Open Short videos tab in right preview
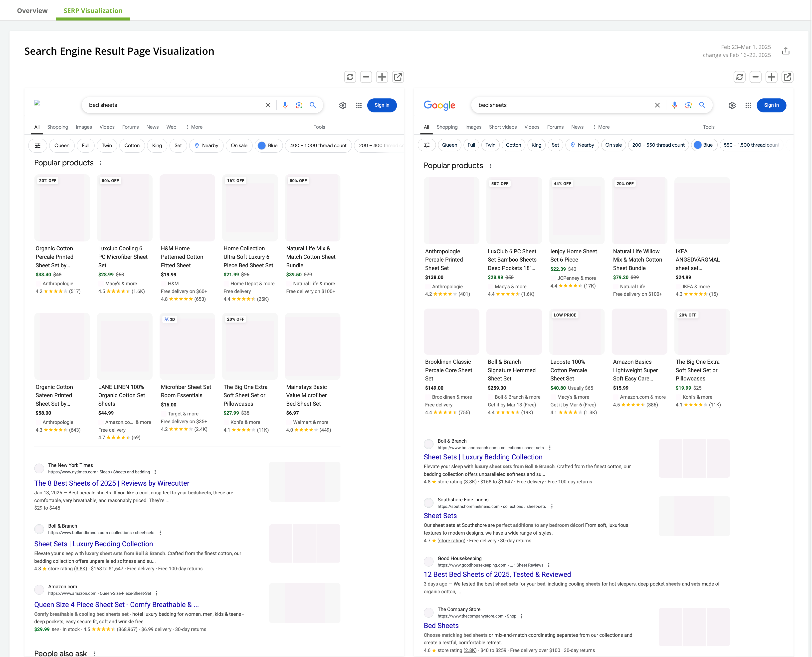 [x=503, y=127]
